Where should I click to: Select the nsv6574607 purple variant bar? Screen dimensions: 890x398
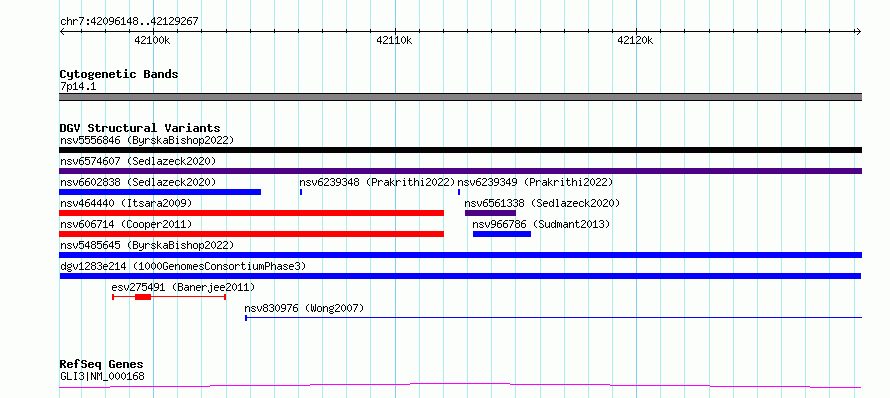click(460, 171)
